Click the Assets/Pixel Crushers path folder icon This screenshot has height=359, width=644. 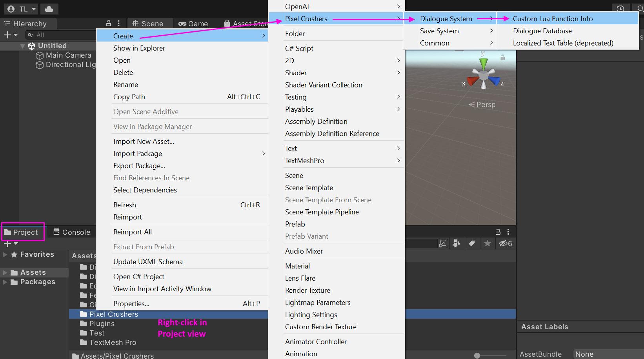76,355
